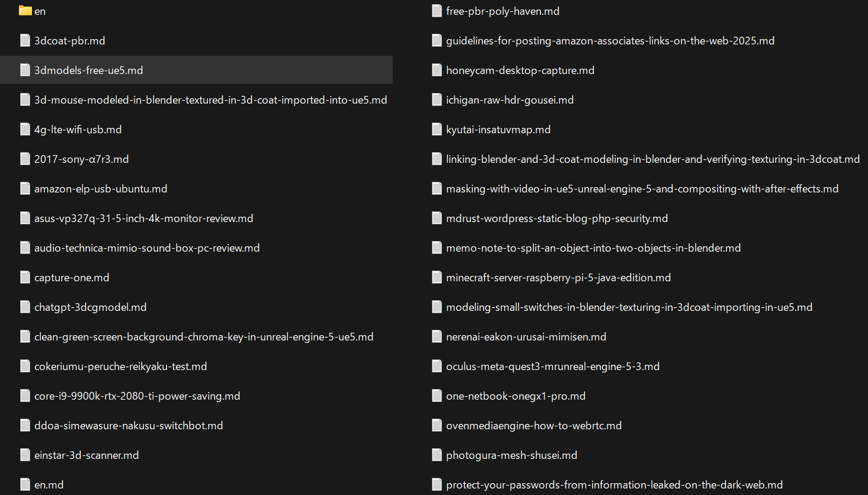Select the free-pbr-poly-haven.md file icon
The width and height of the screenshot is (868, 495).
[437, 11]
